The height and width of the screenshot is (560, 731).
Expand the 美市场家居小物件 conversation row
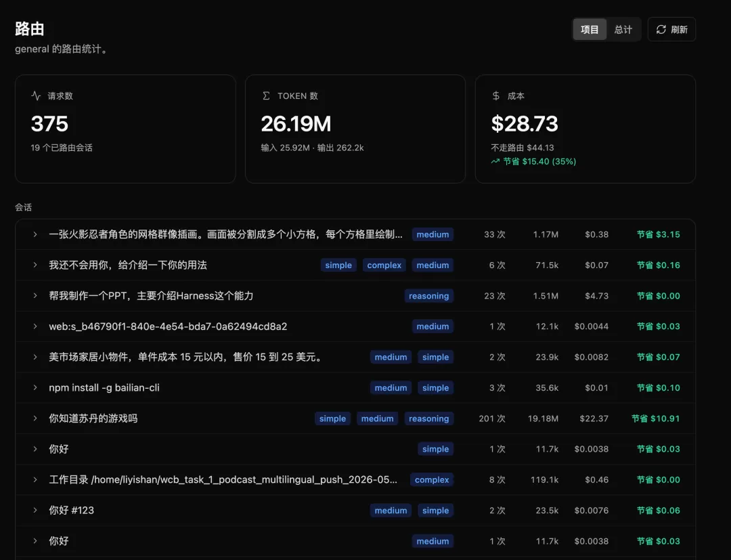pos(35,357)
